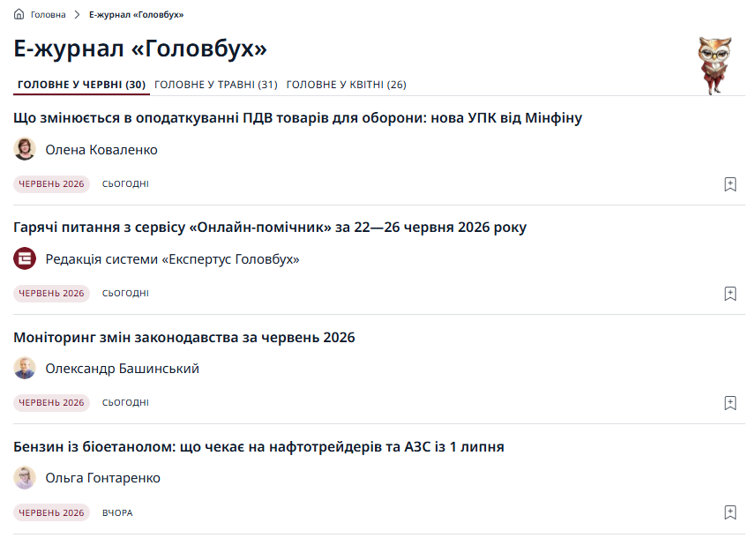Click Ольга Гонтаренко's avatar photo
This screenshot has height=538, width=756.
coord(25,478)
